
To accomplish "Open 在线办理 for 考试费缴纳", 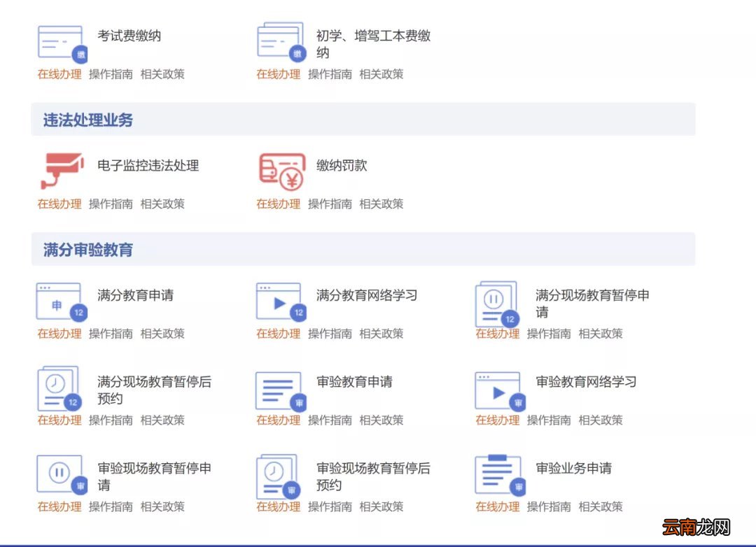I will 59,74.
